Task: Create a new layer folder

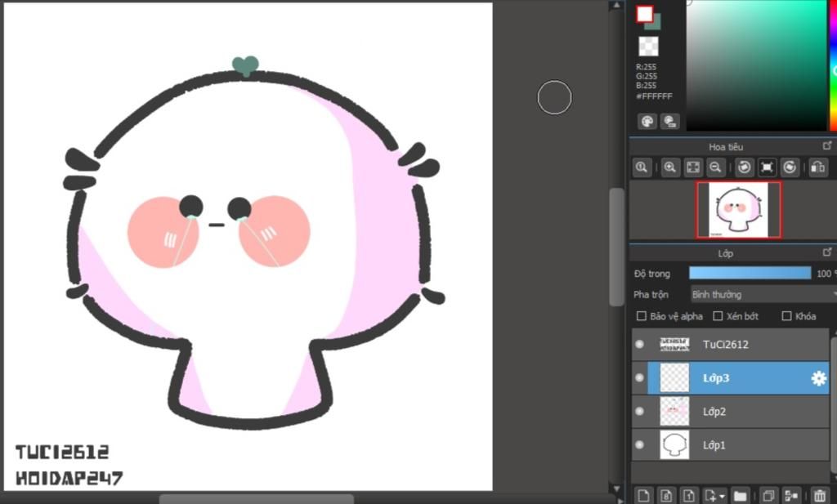Action: pyautogui.click(x=740, y=496)
